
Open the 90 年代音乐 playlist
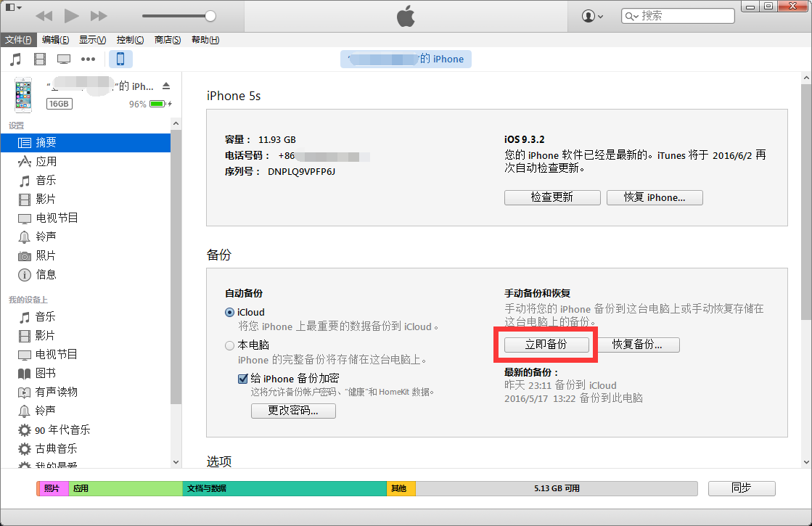[x=86, y=430]
